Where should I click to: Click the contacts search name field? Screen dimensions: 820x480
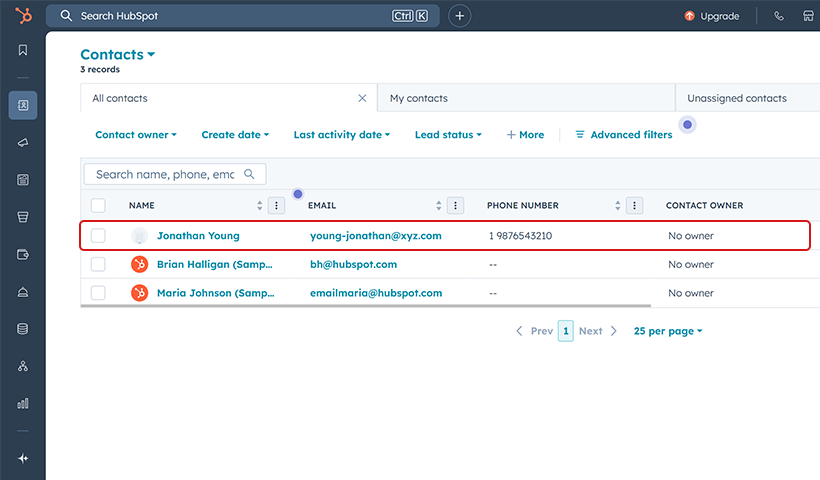(x=165, y=174)
